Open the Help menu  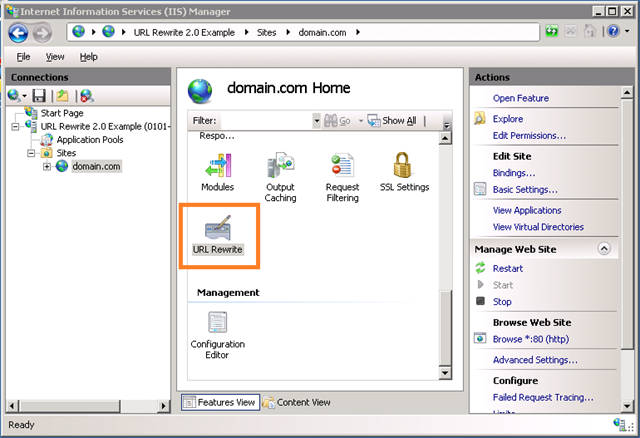[88, 57]
